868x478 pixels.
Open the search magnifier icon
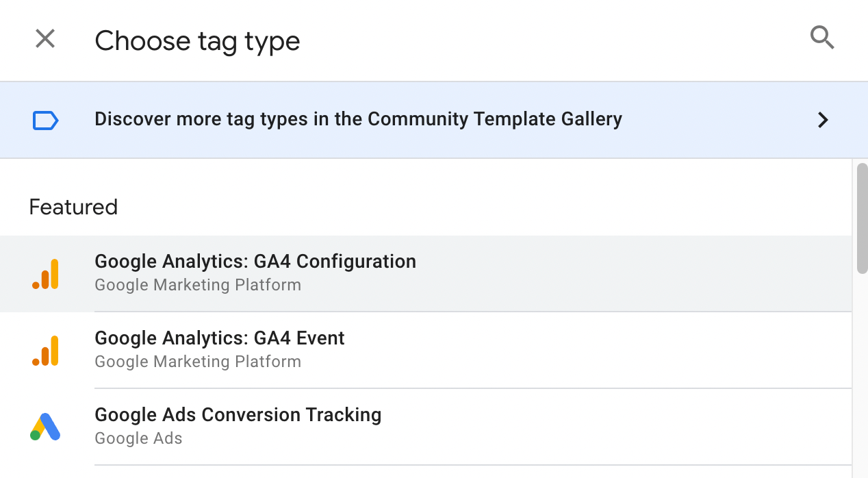tap(822, 38)
